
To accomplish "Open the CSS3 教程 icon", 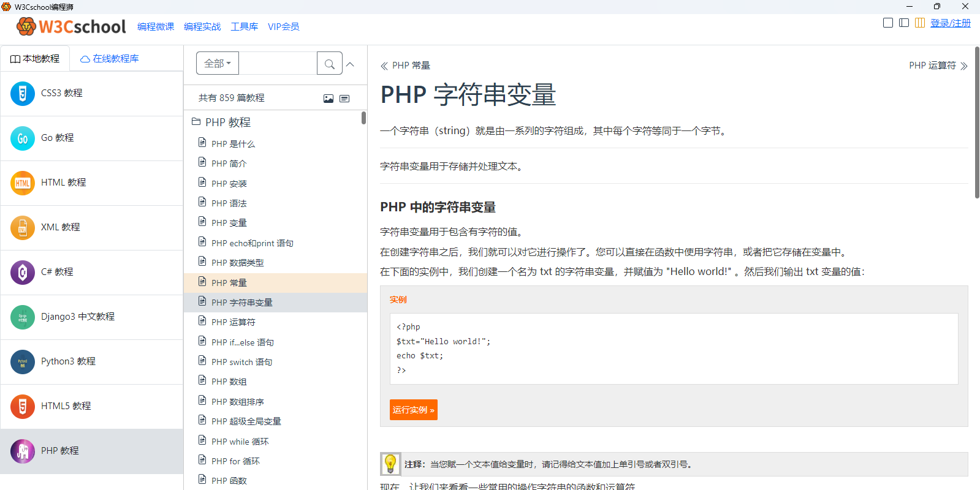I will (x=23, y=94).
